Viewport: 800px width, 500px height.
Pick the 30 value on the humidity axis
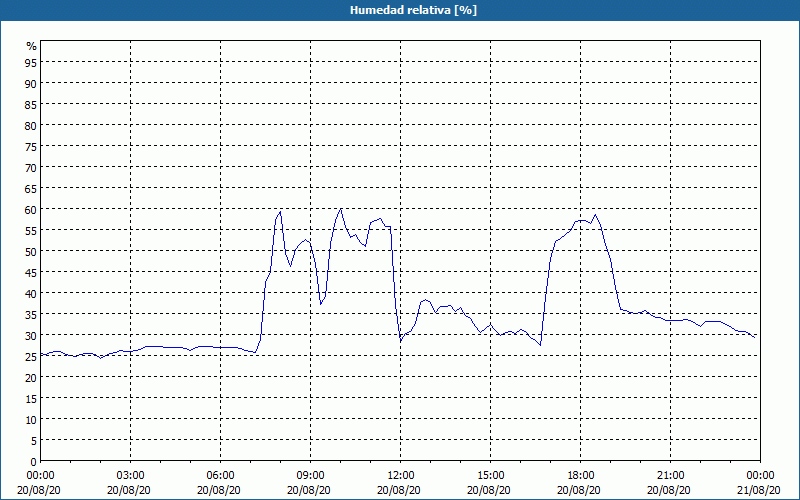(31, 336)
